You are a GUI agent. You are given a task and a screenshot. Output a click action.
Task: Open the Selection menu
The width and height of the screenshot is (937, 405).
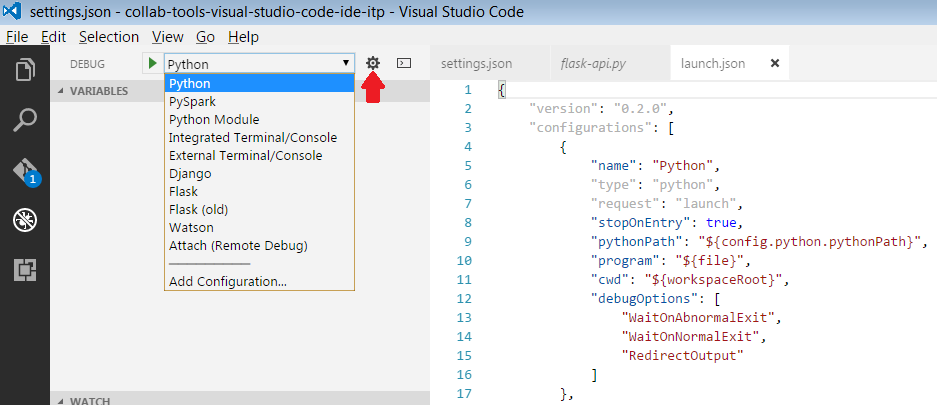109,37
